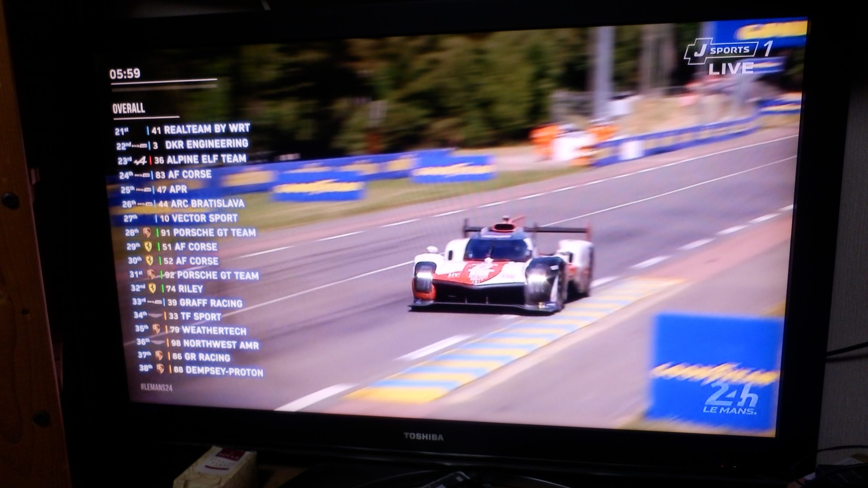
Task: Click the 21st position label
Action: coord(121,131)
